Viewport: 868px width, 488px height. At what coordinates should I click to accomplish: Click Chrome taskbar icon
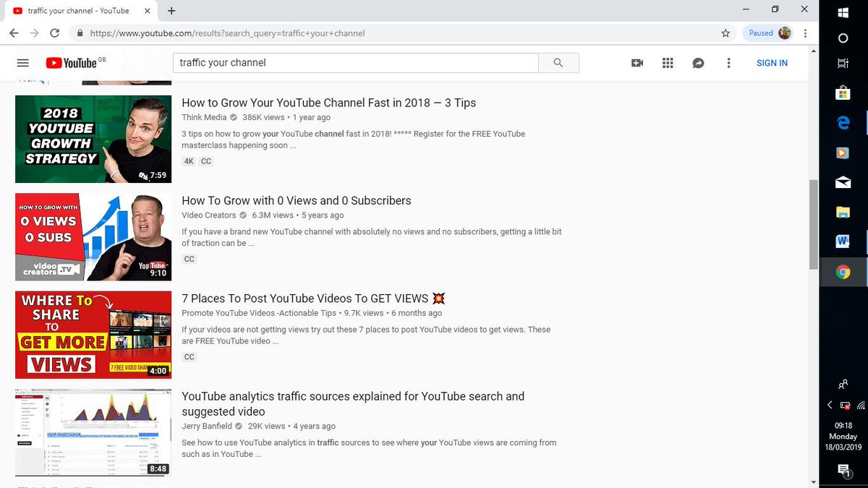pyautogui.click(x=843, y=273)
